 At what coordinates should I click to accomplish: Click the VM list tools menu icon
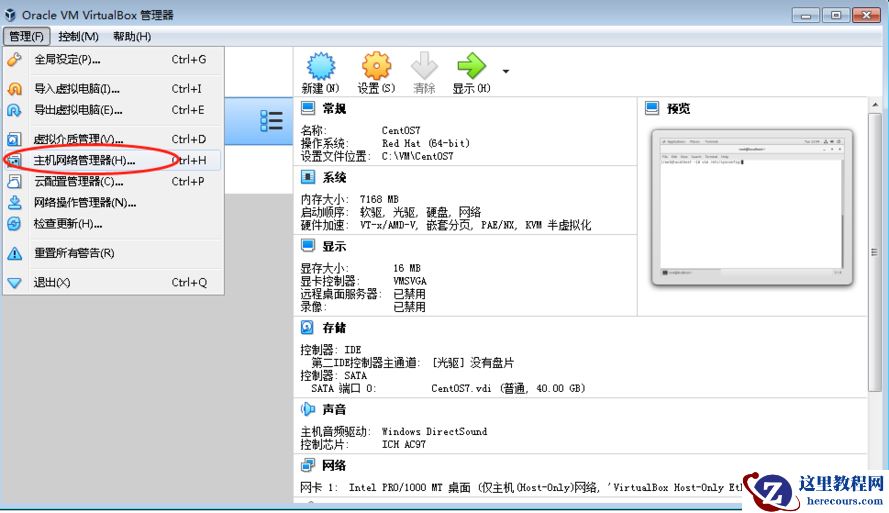pyautogui.click(x=271, y=121)
